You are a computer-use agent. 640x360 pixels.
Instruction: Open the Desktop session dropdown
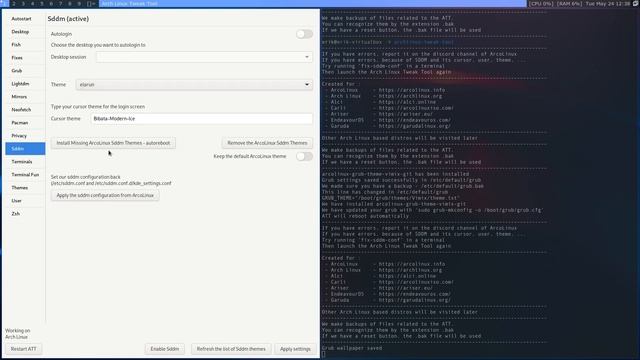click(x=204, y=57)
